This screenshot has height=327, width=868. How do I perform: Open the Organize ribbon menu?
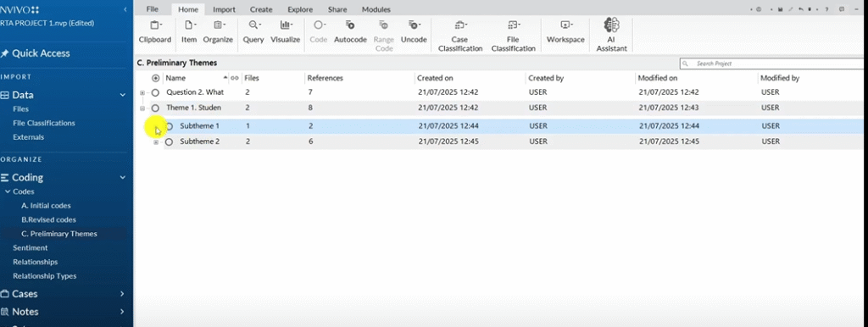[x=218, y=32]
